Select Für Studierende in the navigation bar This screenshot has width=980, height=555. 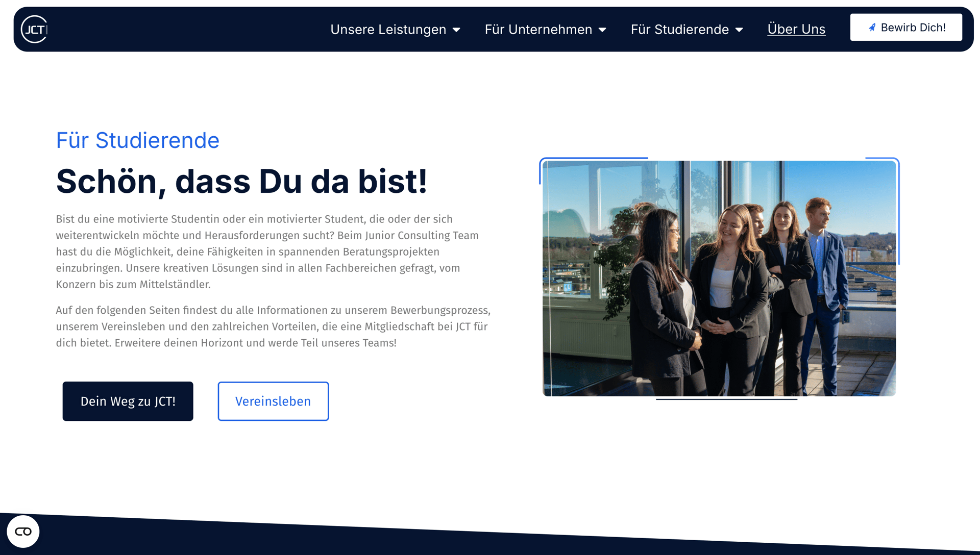click(679, 30)
